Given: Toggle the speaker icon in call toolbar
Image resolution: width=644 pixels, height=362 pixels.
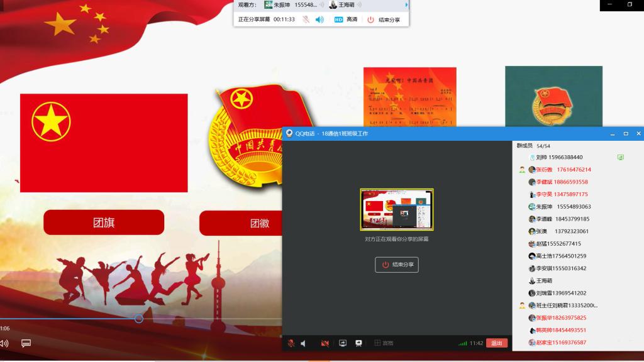Looking at the screenshot, I should tap(303, 343).
